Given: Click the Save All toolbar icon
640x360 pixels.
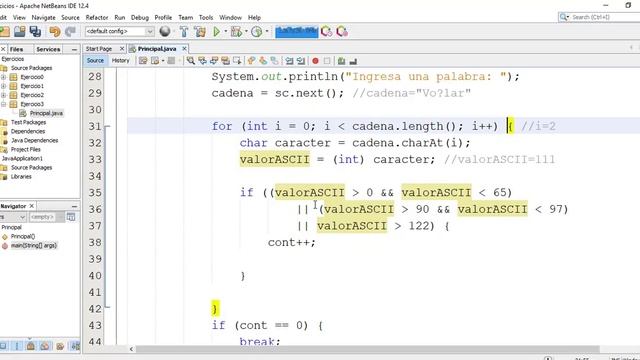Looking at the screenshot, I should [x=36, y=31].
